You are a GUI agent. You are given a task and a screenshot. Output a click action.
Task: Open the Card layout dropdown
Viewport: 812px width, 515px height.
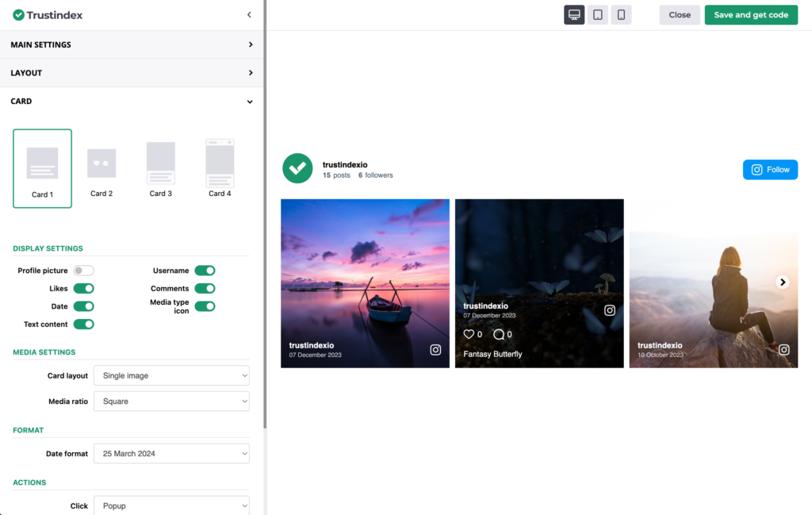pos(171,375)
